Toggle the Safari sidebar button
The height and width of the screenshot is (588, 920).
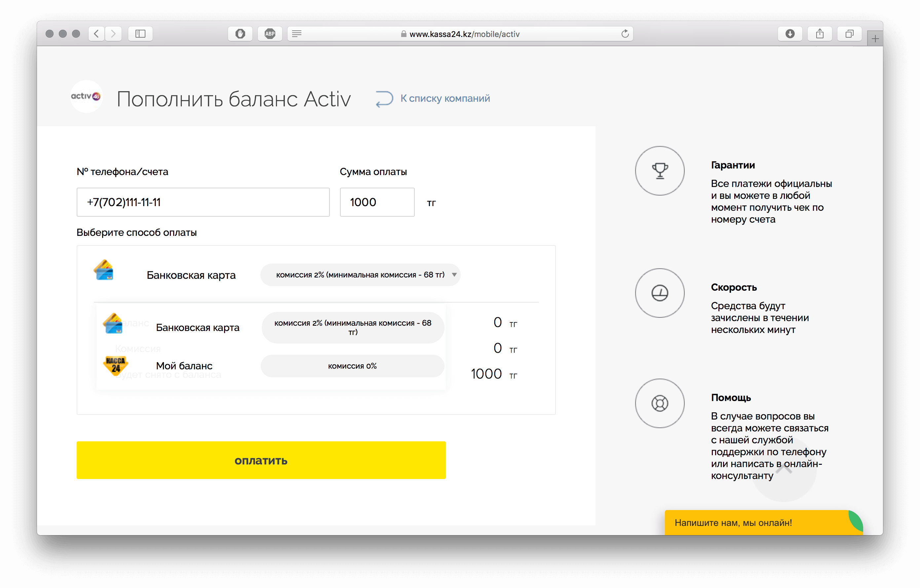pyautogui.click(x=140, y=34)
